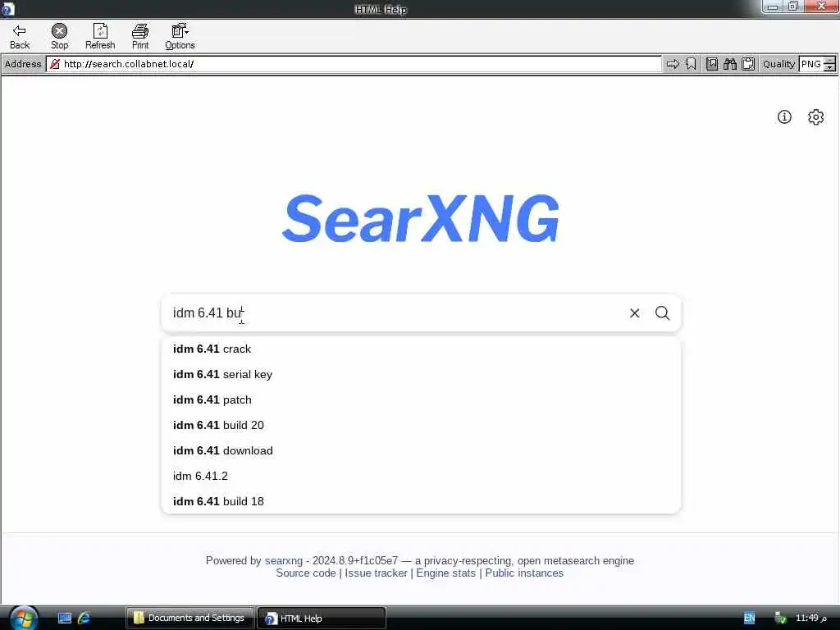The image size is (840, 630).
Task: Click the clipboard paste icon
Action: click(748, 64)
